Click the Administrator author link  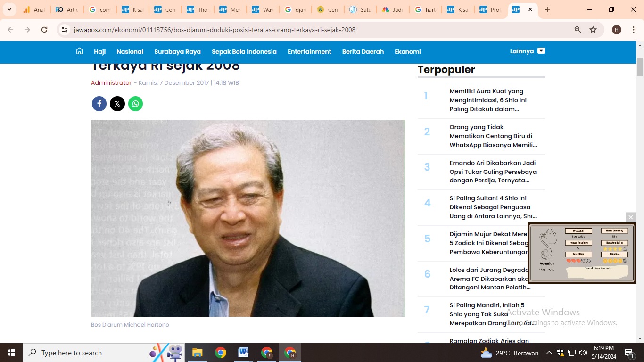click(x=111, y=82)
